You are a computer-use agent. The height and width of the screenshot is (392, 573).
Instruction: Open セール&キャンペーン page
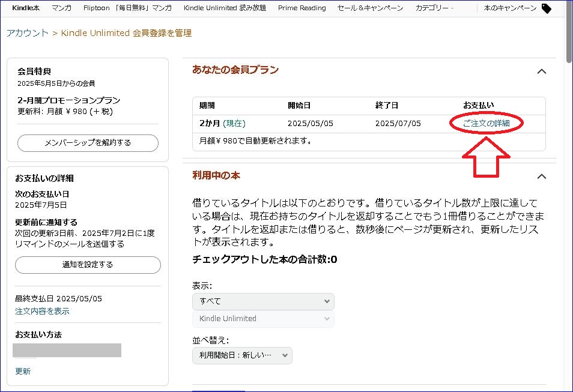(x=370, y=8)
